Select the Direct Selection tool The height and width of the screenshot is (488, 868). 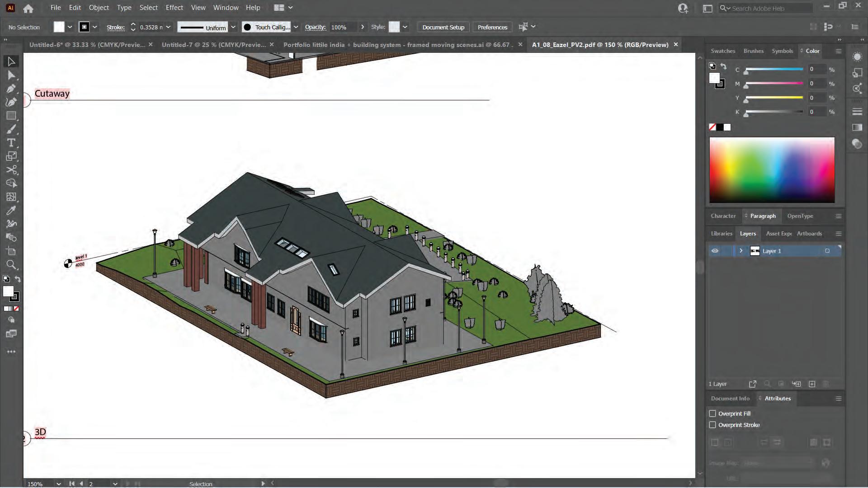pyautogui.click(x=11, y=75)
